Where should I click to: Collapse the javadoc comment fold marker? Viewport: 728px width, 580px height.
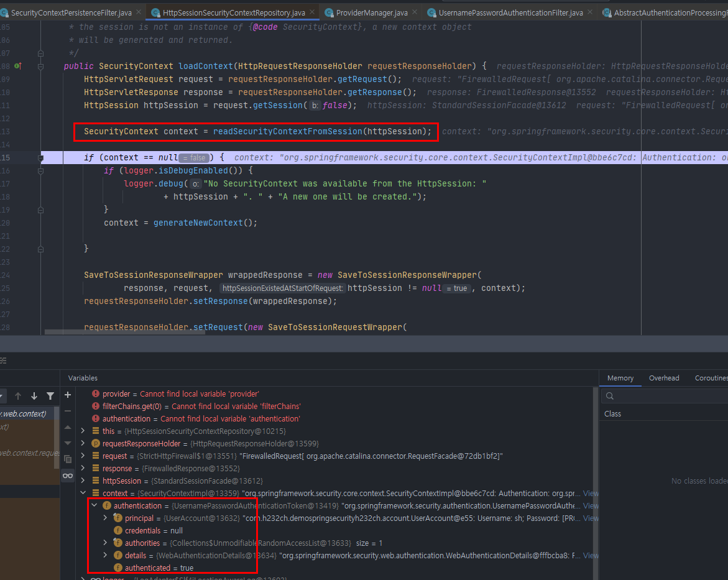pyautogui.click(x=41, y=53)
